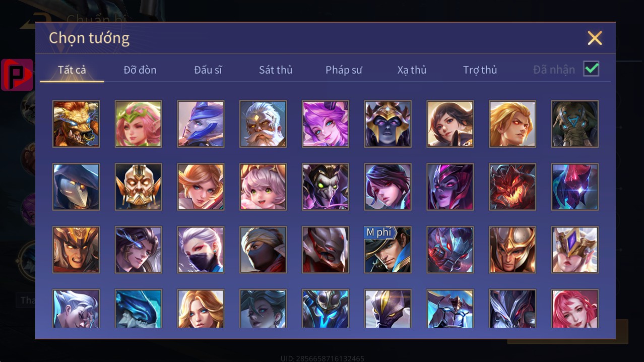Pick the hooded plague-mask hero with glowing eyes
This screenshot has height=362, width=644.
(x=76, y=187)
